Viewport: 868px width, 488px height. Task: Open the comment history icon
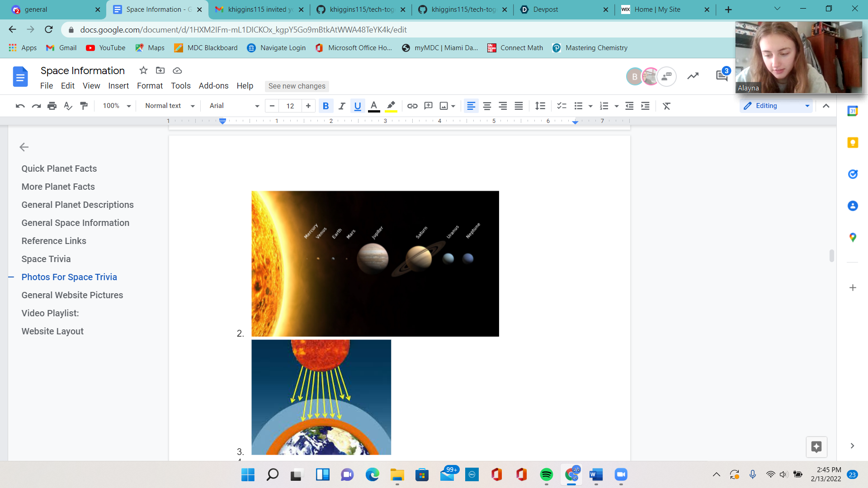tap(722, 76)
